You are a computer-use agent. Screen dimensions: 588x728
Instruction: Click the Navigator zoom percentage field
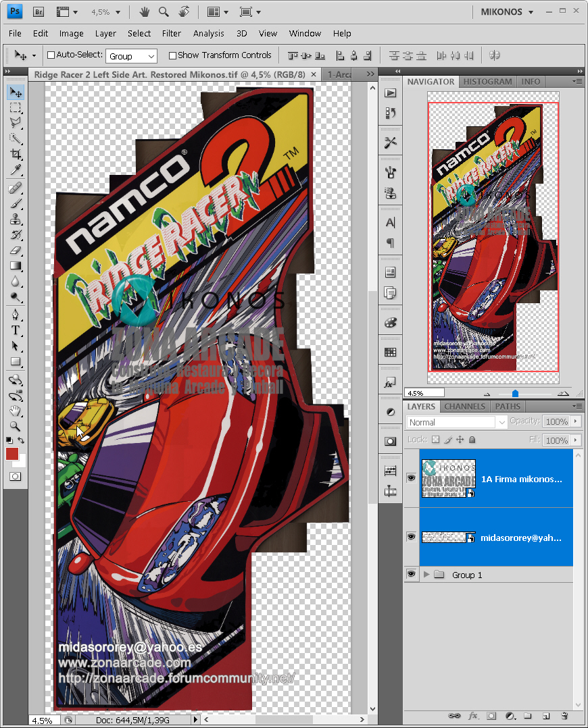(424, 393)
